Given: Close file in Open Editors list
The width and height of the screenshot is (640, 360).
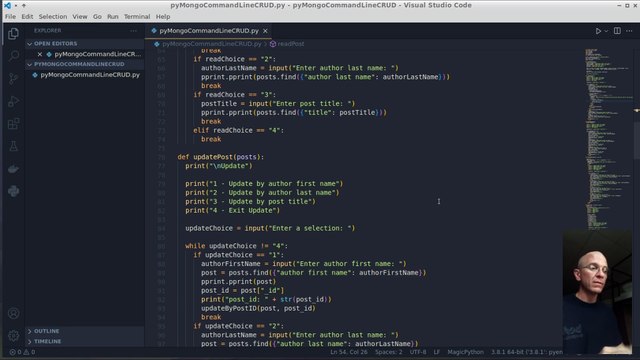Looking at the screenshot, I should [x=40, y=54].
